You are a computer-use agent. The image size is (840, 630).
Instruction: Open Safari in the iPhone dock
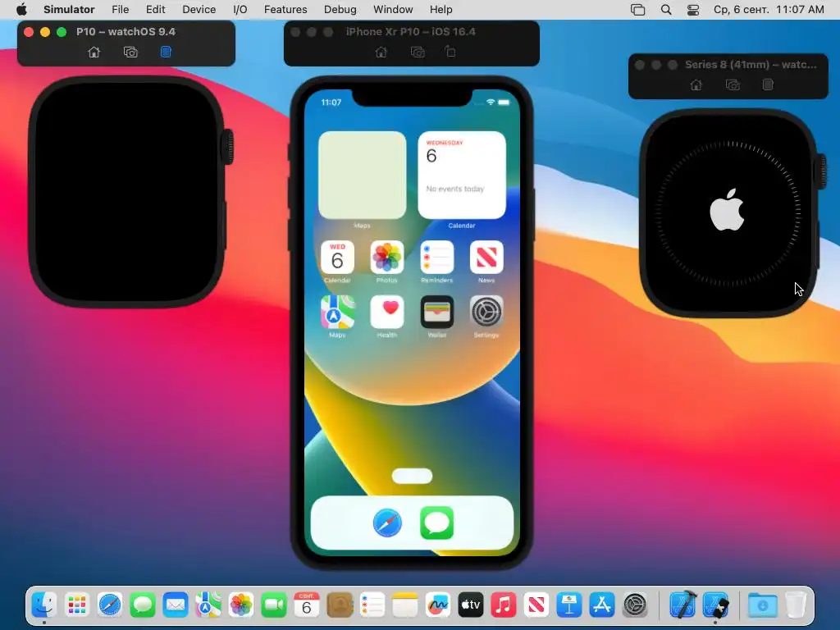(387, 523)
